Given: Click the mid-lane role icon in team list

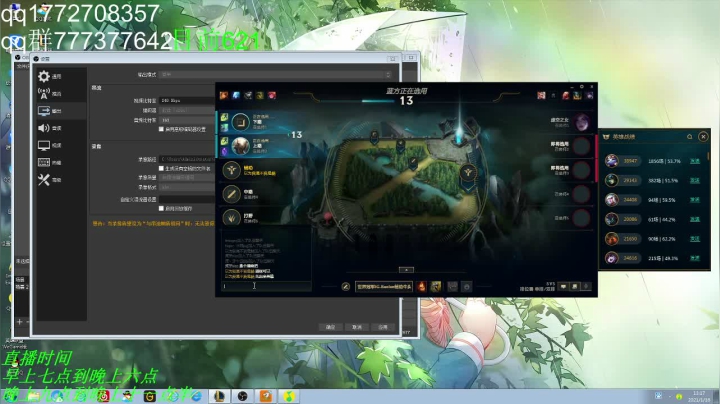Looking at the screenshot, I should 231,194.
